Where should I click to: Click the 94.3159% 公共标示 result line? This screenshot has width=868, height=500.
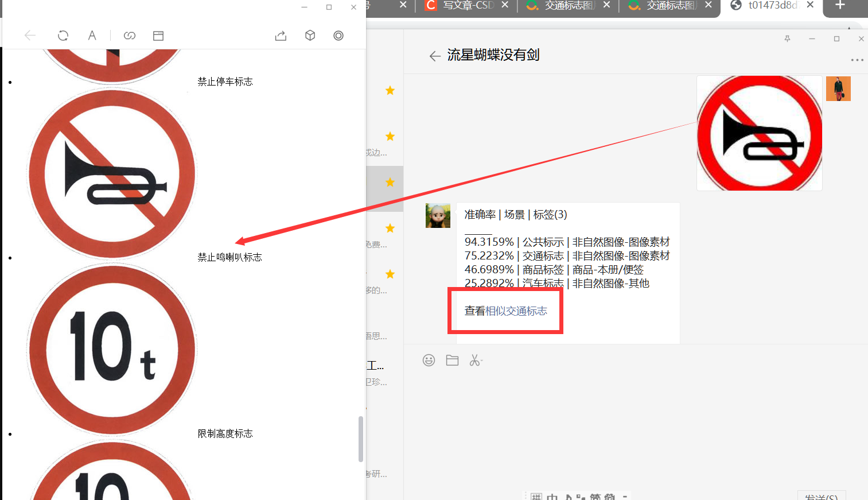click(x=567, y=242)
